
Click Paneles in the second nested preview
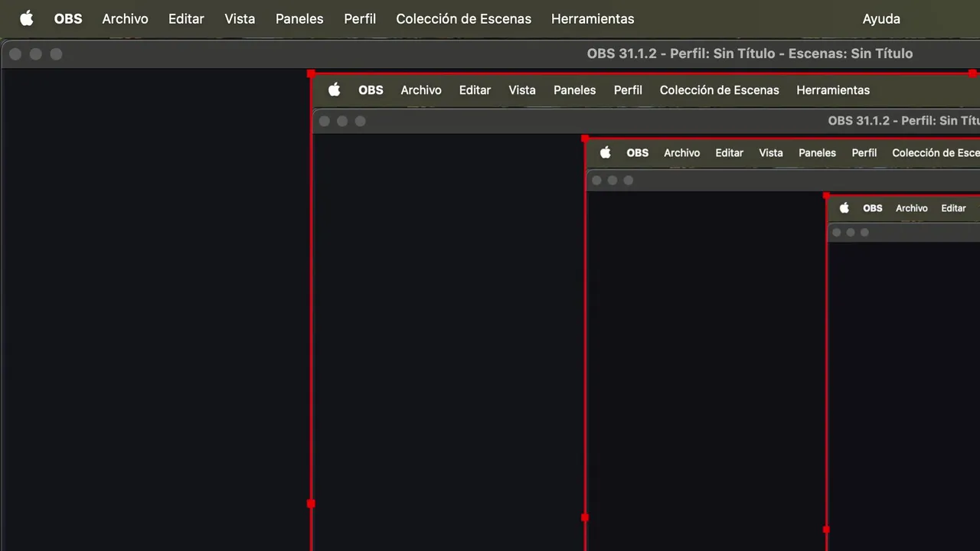click(x=817, y=153)
